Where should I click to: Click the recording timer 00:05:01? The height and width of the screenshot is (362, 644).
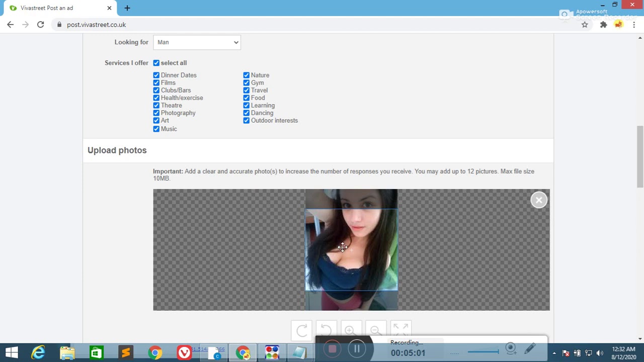[x=408, y=353]
